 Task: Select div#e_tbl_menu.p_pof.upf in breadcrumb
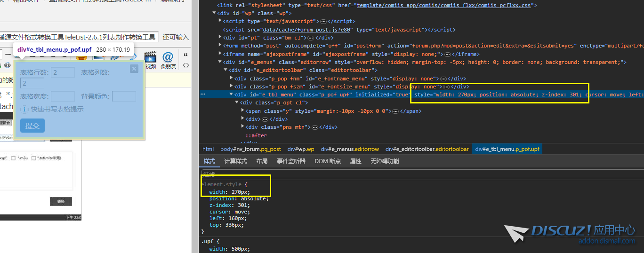click(x=508, y=149)
